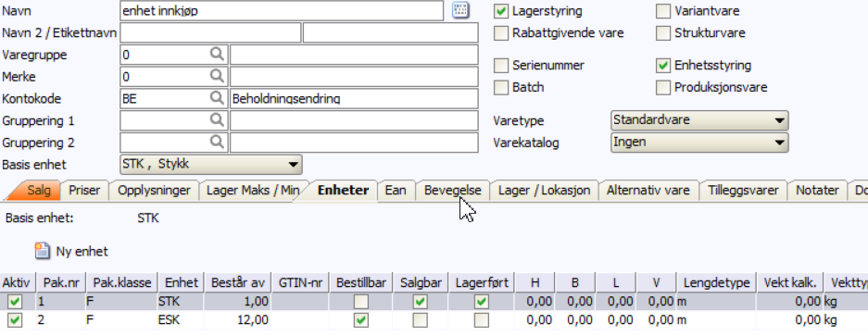Click the Består av column header
The image size is (868, 336).
pyautogui.click(x=237, y=283)
